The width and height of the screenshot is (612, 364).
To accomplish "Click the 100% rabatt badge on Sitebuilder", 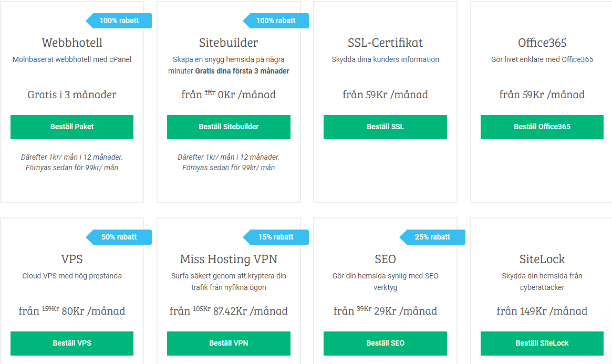I will (x=276, y=20).
